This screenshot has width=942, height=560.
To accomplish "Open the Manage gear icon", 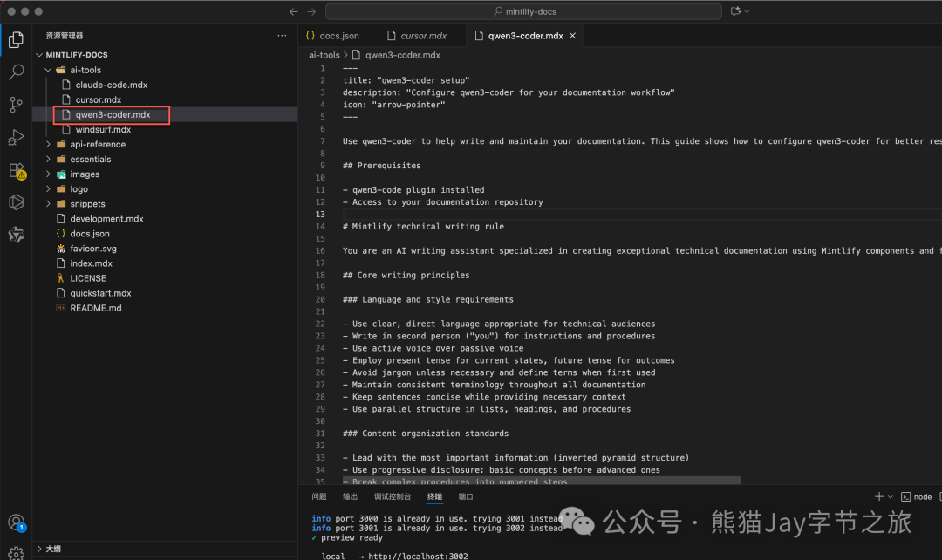I will (17, 553).
